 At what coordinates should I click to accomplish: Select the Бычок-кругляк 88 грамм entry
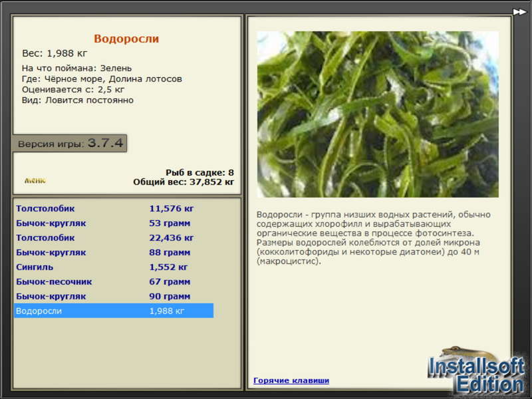114,252
